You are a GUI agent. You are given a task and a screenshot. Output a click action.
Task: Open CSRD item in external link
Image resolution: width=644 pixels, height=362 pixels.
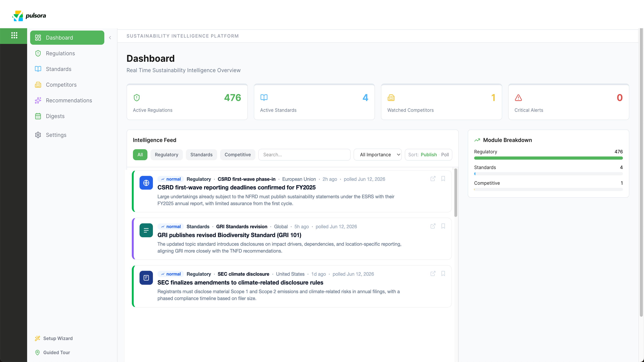click(x=433, y=179)
